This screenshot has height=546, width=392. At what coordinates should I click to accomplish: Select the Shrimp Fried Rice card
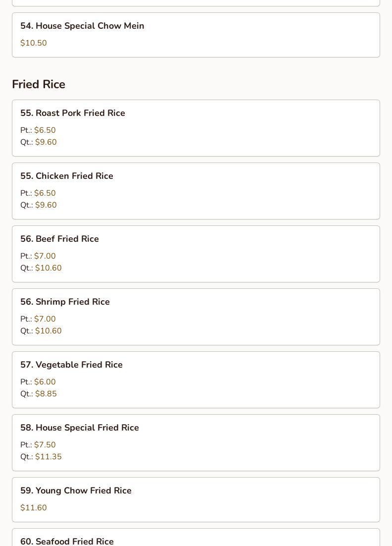click(196, 317)
